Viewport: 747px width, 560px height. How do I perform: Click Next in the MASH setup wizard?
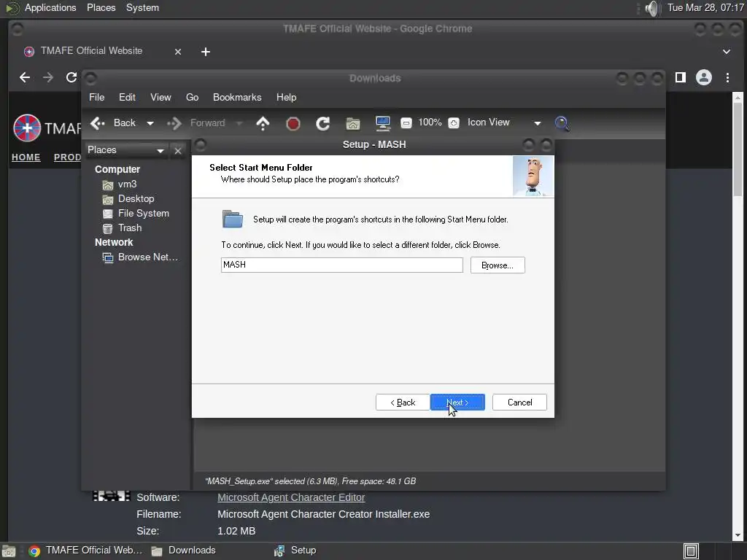(x=457, y=402)
